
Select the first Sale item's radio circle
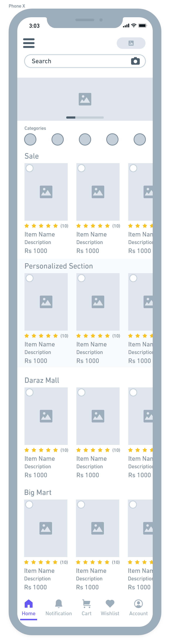[30, 168]
